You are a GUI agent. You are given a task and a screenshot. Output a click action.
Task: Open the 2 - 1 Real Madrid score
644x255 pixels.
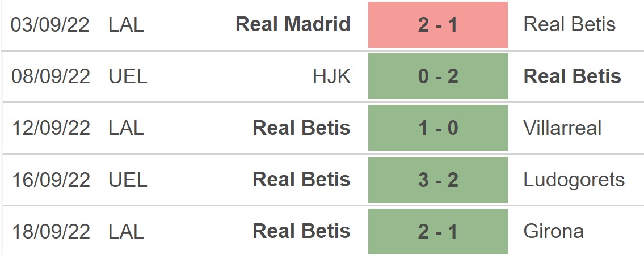(x=437, y=25)
